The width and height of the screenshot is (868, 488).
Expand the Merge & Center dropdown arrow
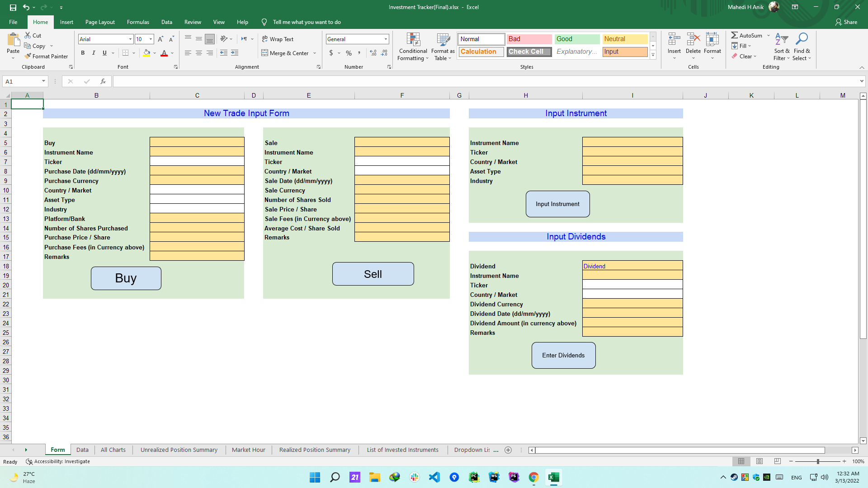[x=315, y=53]
